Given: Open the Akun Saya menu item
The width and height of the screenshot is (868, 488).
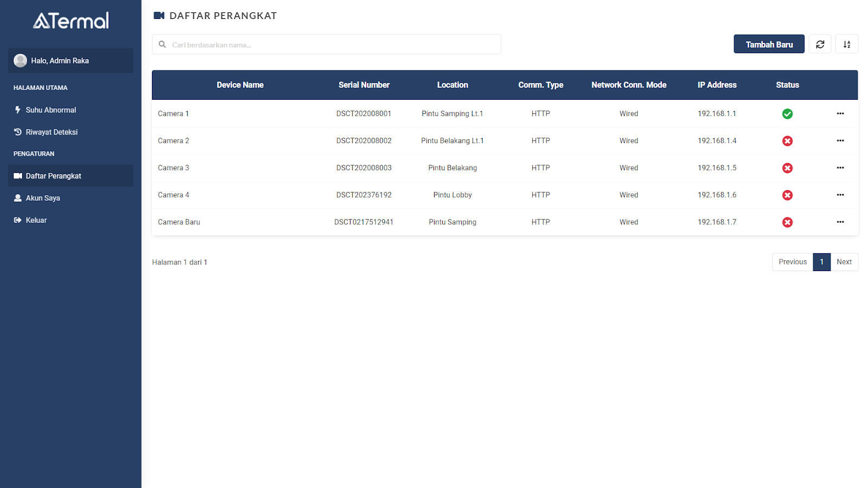Looking at the screenshot, I should [x=43, y=198].
